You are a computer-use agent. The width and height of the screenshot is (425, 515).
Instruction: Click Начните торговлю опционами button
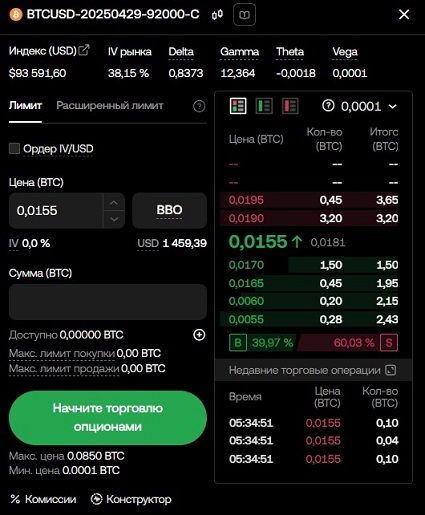tap(108, 417)
